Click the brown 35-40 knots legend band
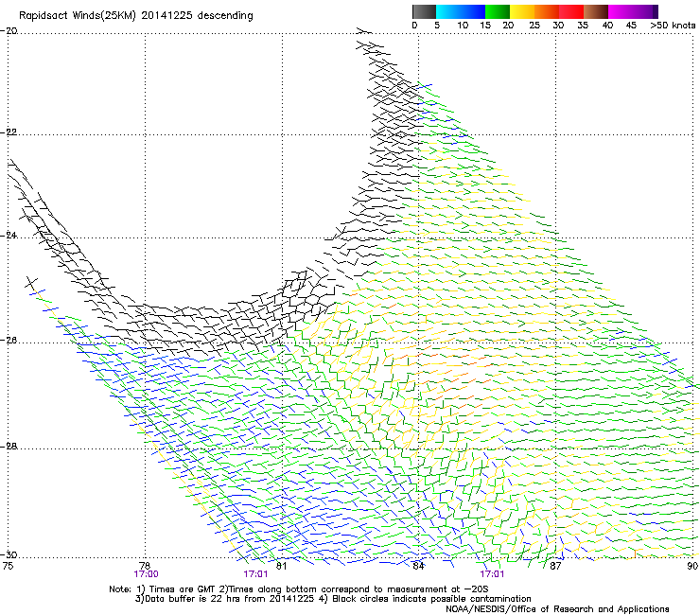This screenshot has width=700, height=615. [596, 11]
